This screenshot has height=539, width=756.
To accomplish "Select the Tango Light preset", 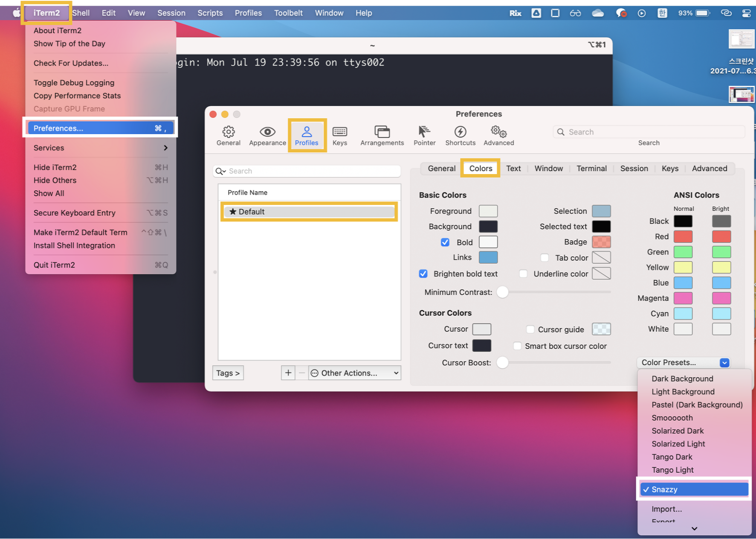I will [672, 470].
